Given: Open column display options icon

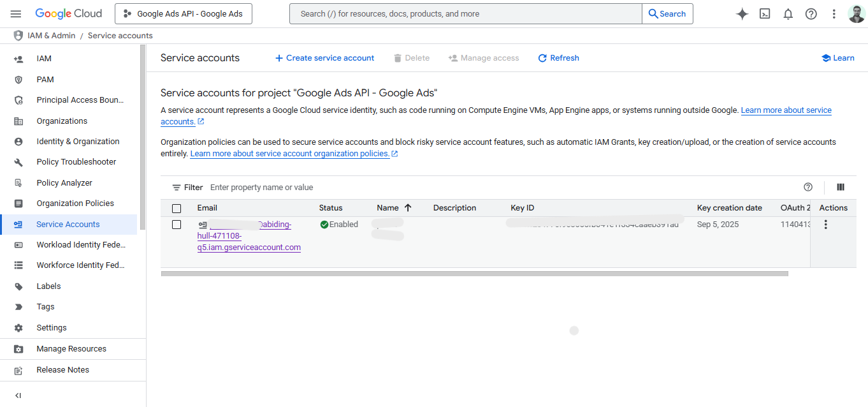Looking at the screenshot, I should [841, 187].
